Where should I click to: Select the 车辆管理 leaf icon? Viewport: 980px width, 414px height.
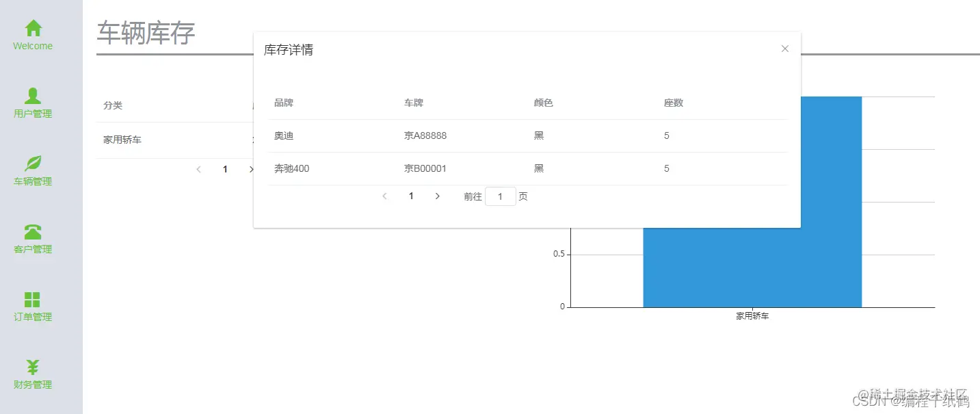click(33, 163)
